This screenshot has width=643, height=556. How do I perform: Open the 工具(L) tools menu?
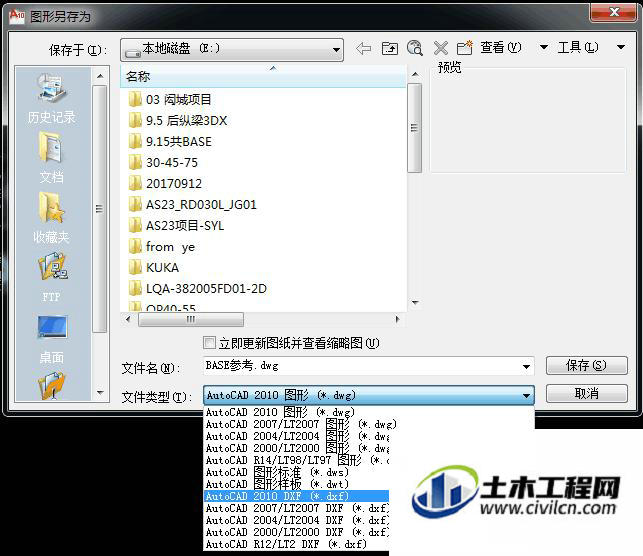[578, 48]
